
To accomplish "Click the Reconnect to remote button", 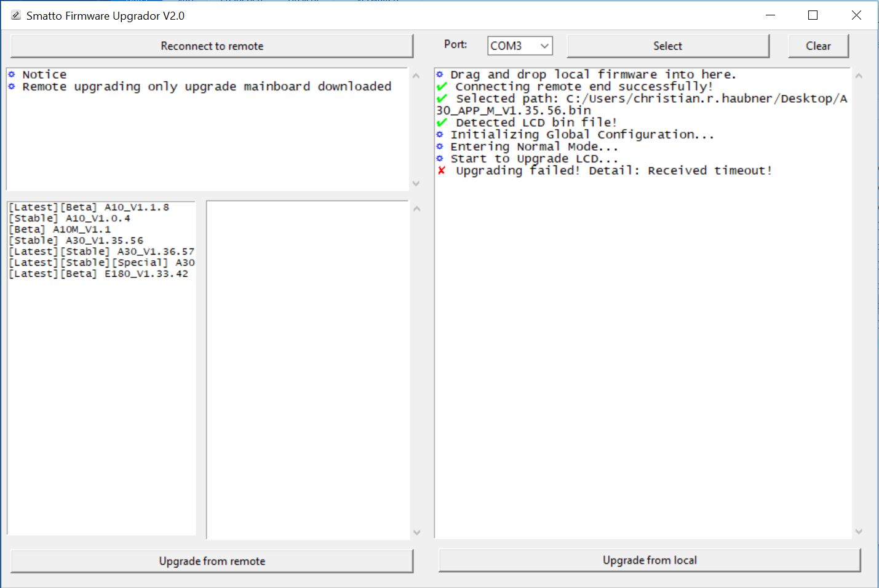I will pos(212,46).
